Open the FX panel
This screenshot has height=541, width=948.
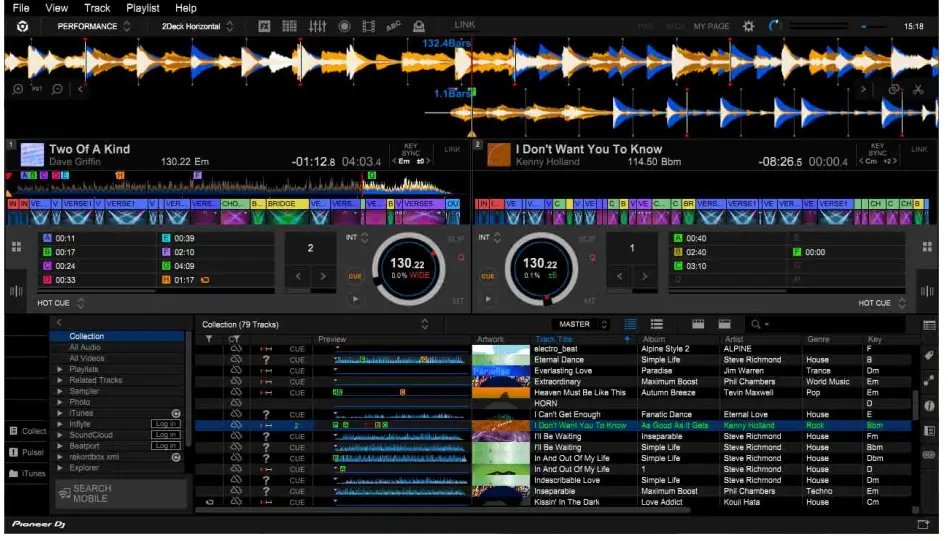[x=265, y=26]
